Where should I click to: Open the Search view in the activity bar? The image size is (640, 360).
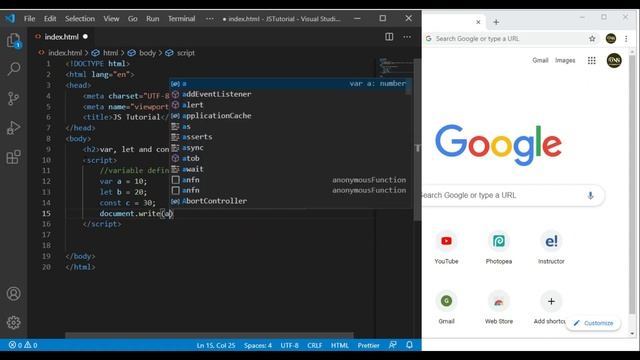coord(13,69)
